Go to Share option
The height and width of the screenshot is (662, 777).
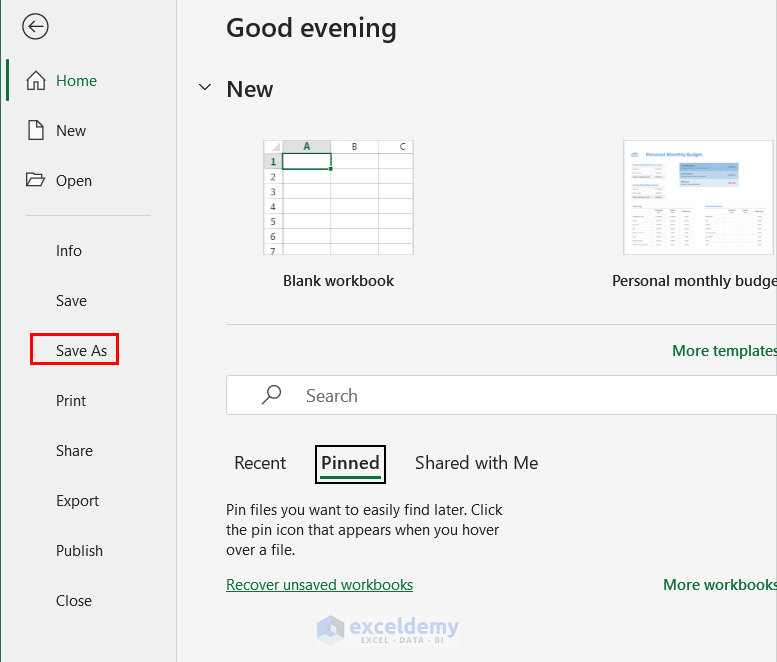[x=74, y=451]
